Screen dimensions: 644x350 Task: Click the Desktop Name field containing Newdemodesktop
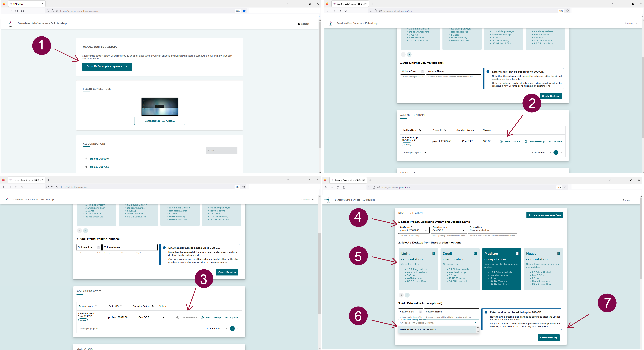point(492,230)
